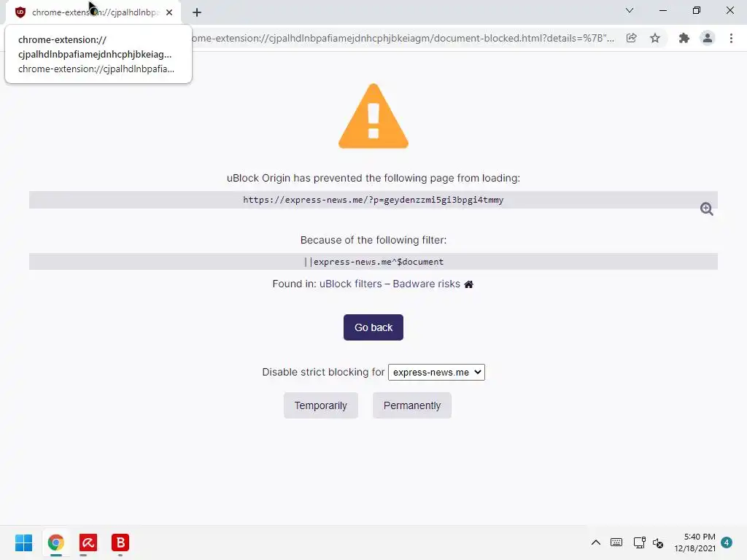The width and height of the screenshot is (747, 560).
Task: Open Bitdefender icon in taskbar
Action: click(120, 542)
